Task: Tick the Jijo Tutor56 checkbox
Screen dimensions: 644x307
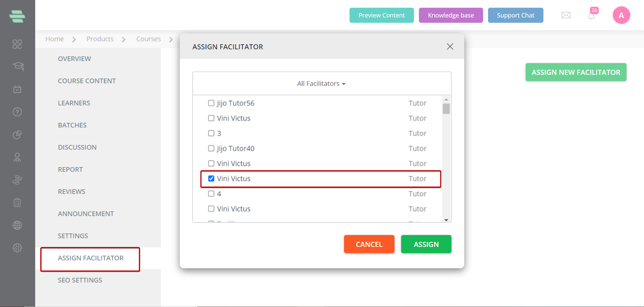Action: tap(211, 103)
